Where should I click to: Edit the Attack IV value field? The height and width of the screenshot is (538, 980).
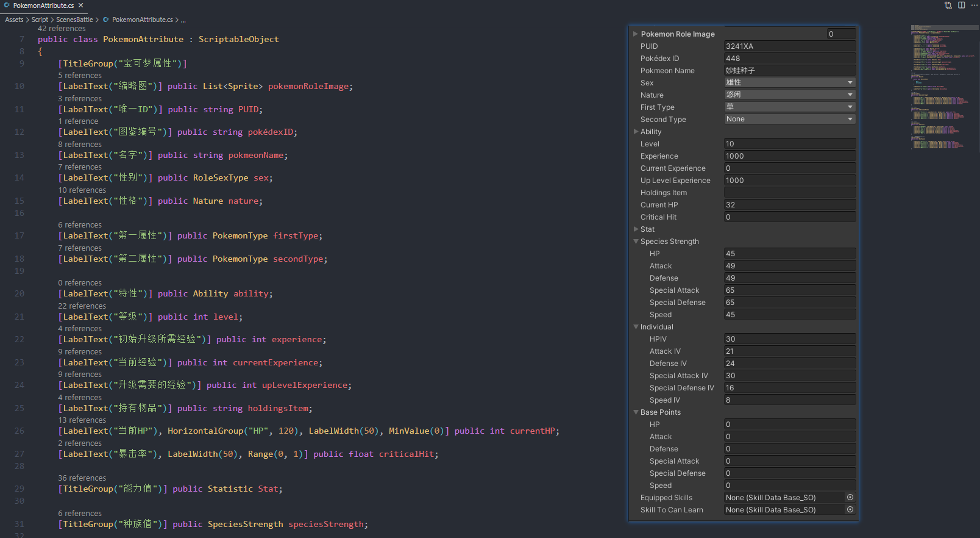[x=789, y=351]
